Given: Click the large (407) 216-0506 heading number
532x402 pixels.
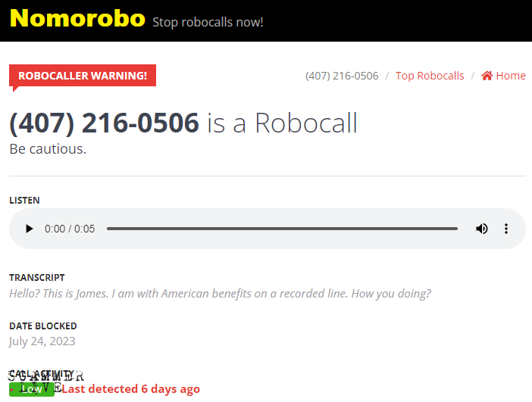Looking at the screenshot, I should tap(104, 123).
